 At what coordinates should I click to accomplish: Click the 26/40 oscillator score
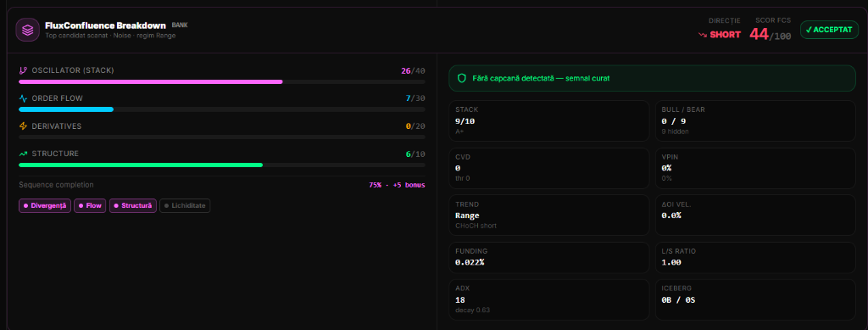[413, 71]
